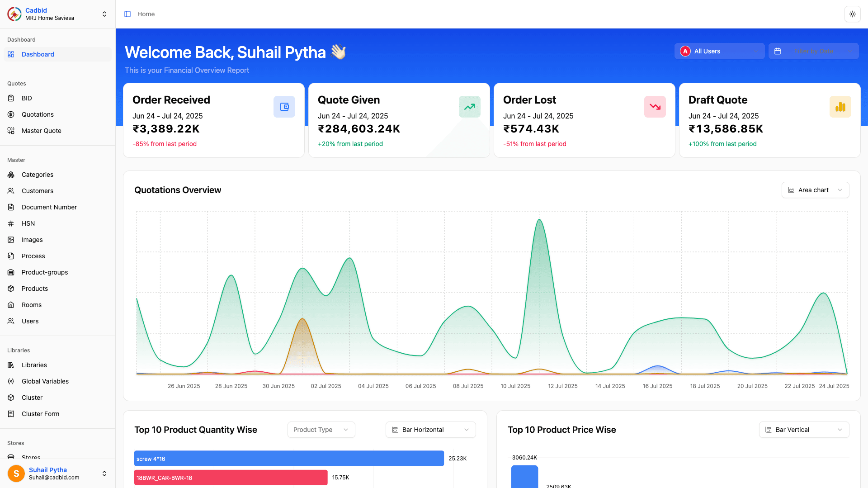Open the Global Variables page
Viewport: 868px width, 488px height.
tap(45, 381)
